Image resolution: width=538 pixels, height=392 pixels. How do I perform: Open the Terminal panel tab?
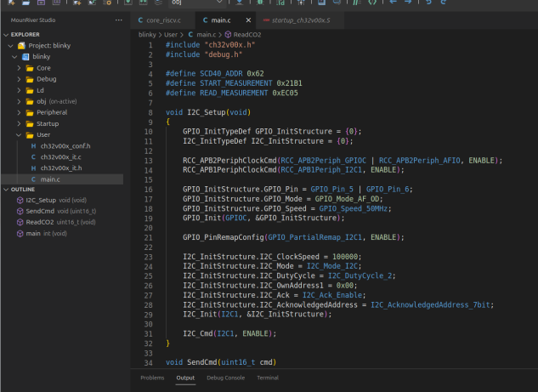pyautogui.click(x=268, y=378)
